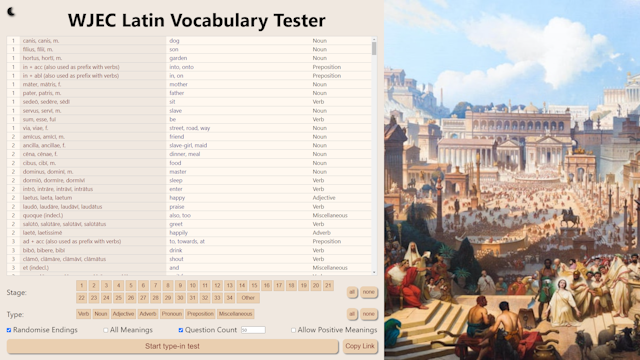Toggle stage 1 filter
Screen dimensions: 640x360
81,286
